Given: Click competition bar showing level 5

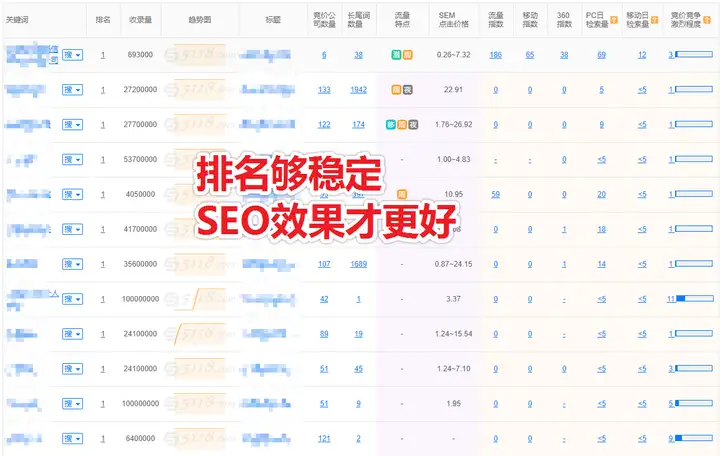Looking at the screenshot, I should point(694,404).
